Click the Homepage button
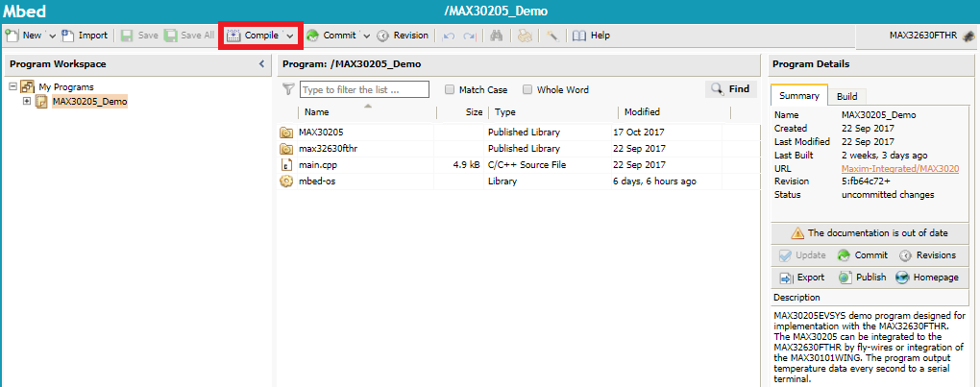Image resolution: width=980 pixels, height=387 pixels. pos(927,278)
